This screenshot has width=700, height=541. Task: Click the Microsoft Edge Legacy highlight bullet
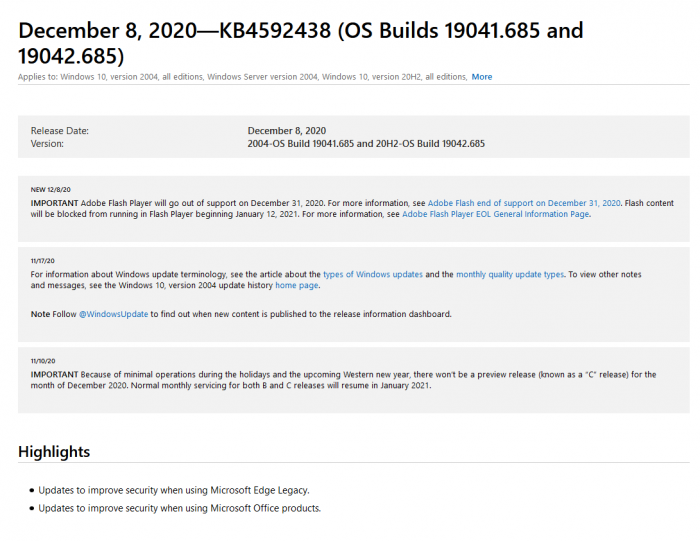point(174,490)
